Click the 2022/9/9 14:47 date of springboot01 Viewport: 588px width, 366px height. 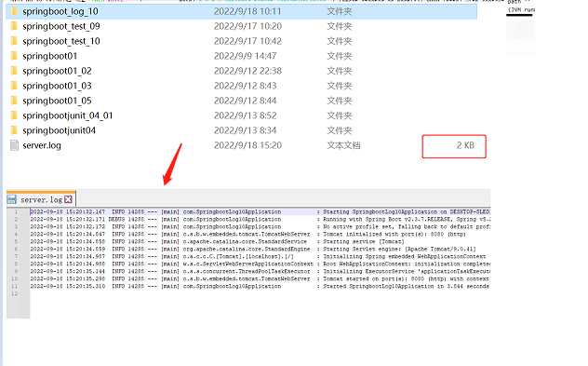click(x=246, y=56)
